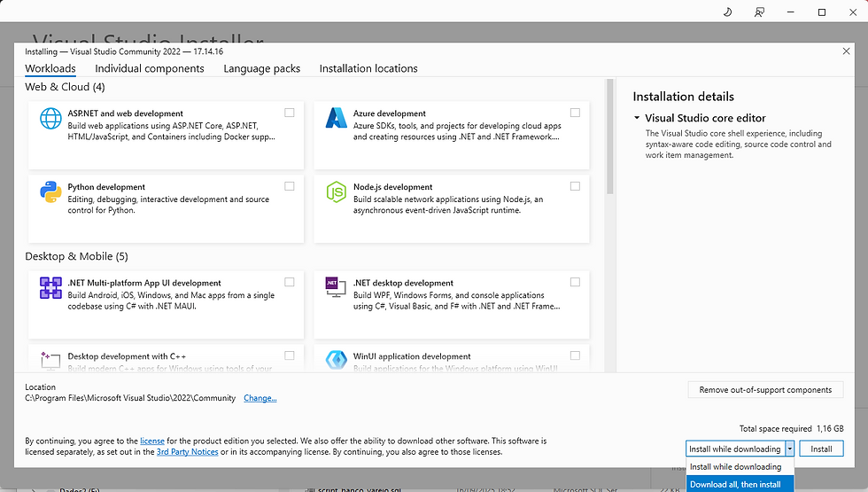This screenshot has width=868, height=492.
Task: Click the ASP.NET and web development globe icon
Action: [50, 119]
